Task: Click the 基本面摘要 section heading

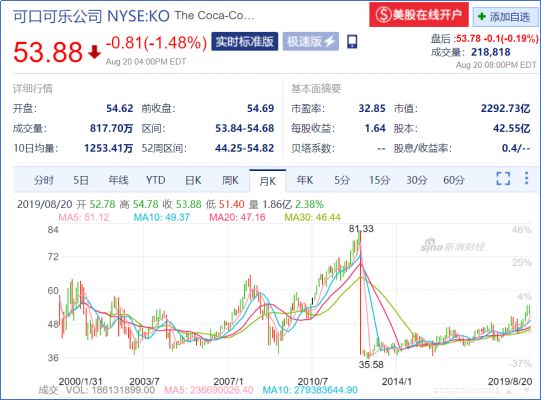Action: click(x=316, y=89)
